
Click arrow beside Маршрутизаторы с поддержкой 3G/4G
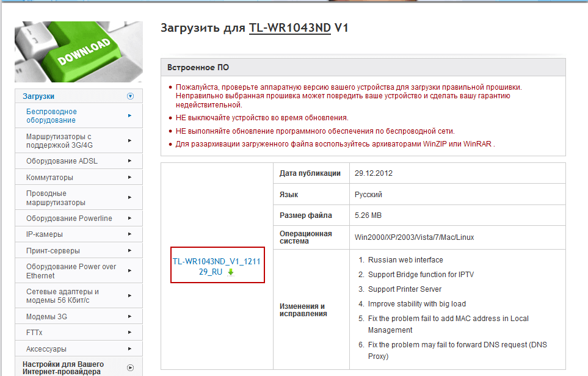pos(129,140)
